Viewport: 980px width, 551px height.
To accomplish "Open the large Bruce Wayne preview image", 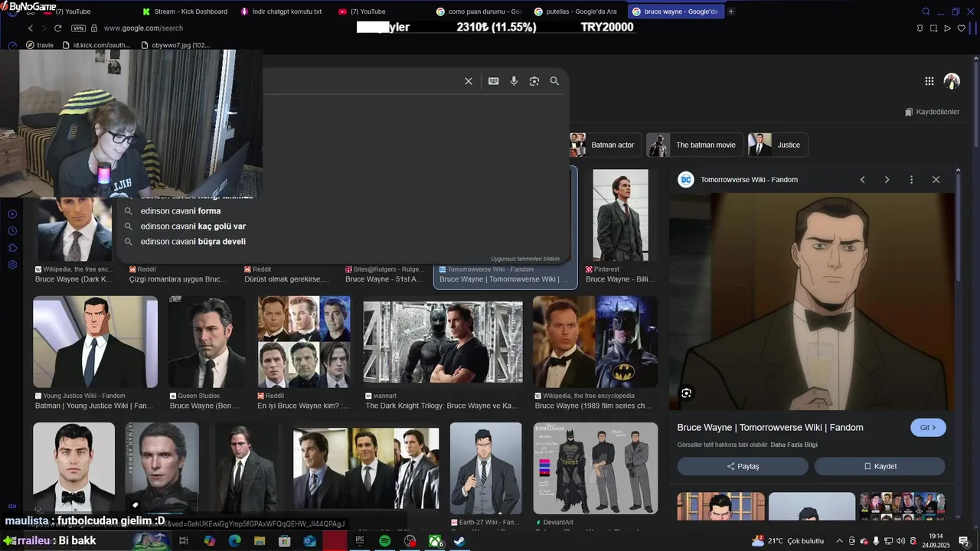I will pos(812,302).
